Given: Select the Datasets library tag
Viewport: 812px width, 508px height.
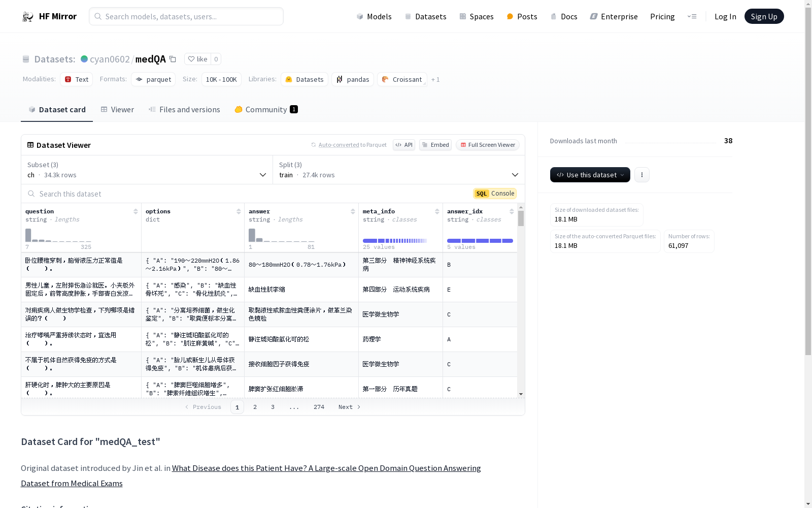Looking at the screenshot, I should click(304, 79).
